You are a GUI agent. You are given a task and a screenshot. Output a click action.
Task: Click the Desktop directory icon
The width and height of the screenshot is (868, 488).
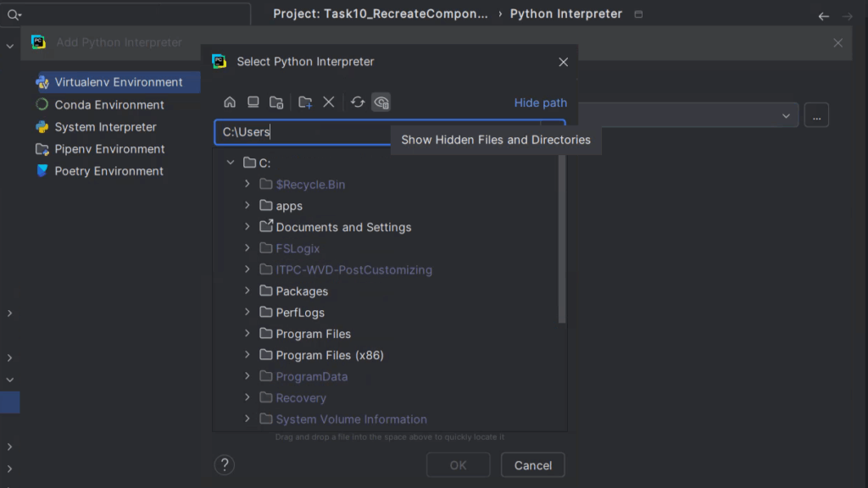(x=253, y=103)
